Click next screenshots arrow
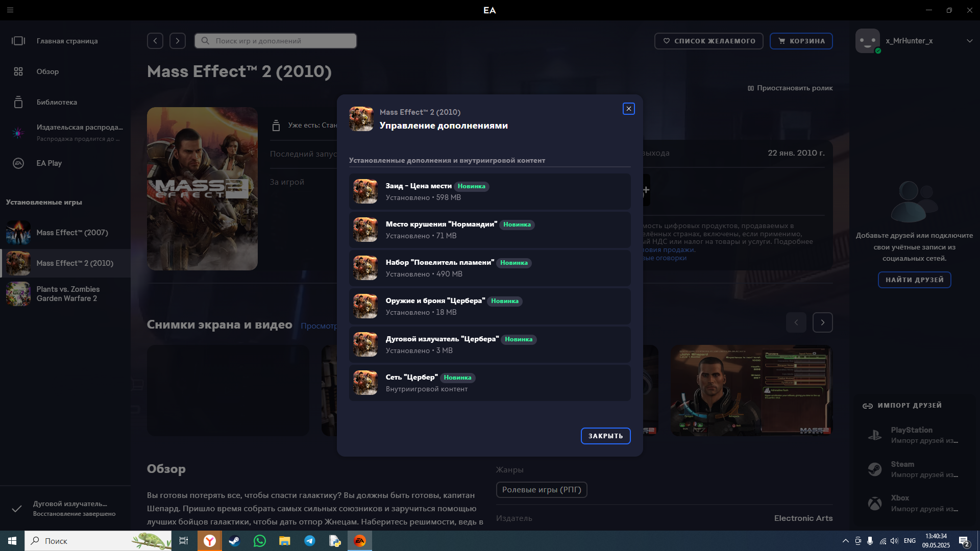The image size is (980, 551). (822, 322)
